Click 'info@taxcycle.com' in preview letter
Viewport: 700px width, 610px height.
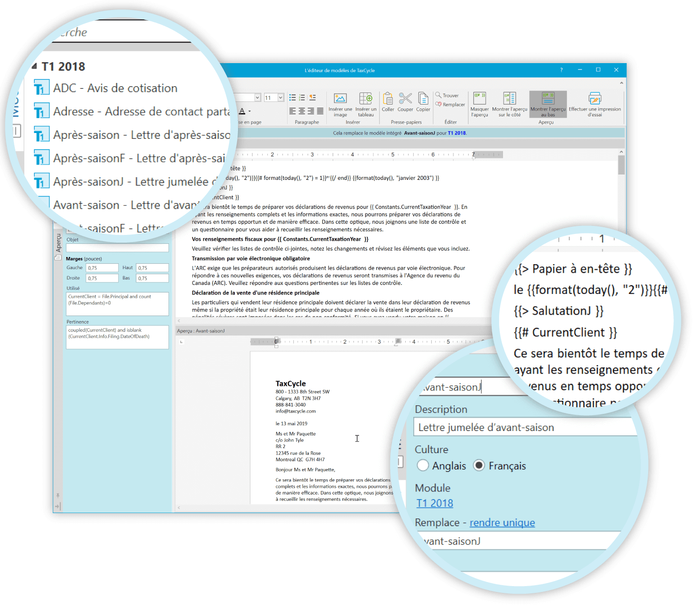[296, 411]
